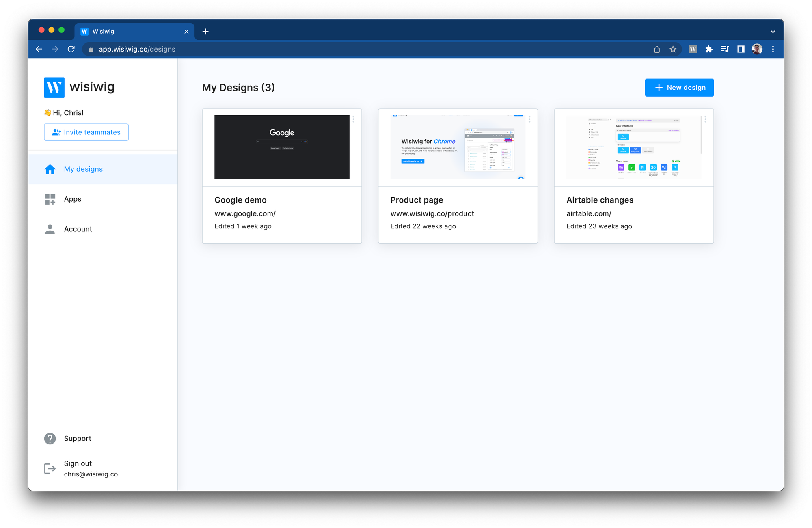This screenshot has width=812, height=528.
Task: Open options menu on Google demo card
Action: click(353, 119)
